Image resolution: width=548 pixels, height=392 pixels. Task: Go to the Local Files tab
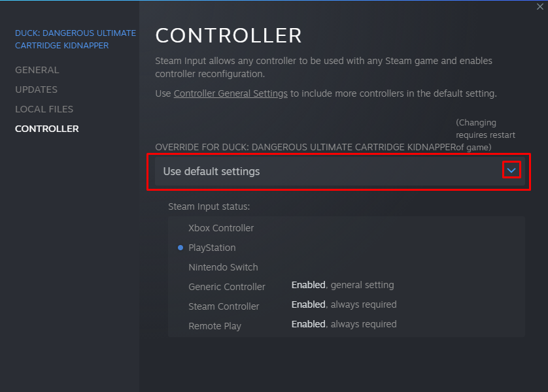click(x=44, y=109)
